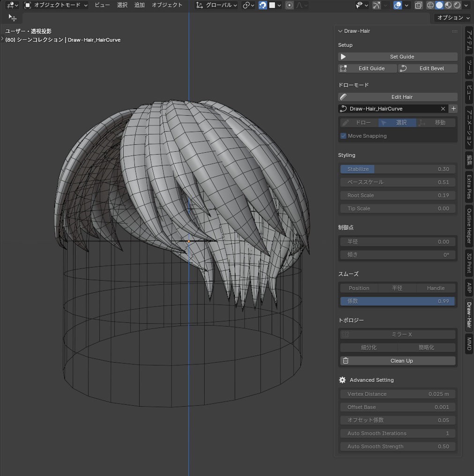Select the ドロー draw mode
Screen dimensions: 474x476
pos(359,123)
